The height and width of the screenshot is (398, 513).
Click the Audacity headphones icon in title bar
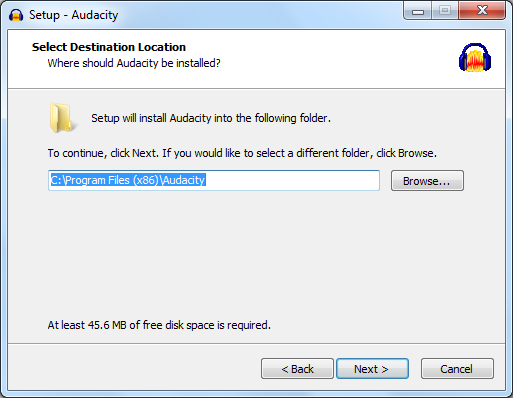click(x=16, y=15)
